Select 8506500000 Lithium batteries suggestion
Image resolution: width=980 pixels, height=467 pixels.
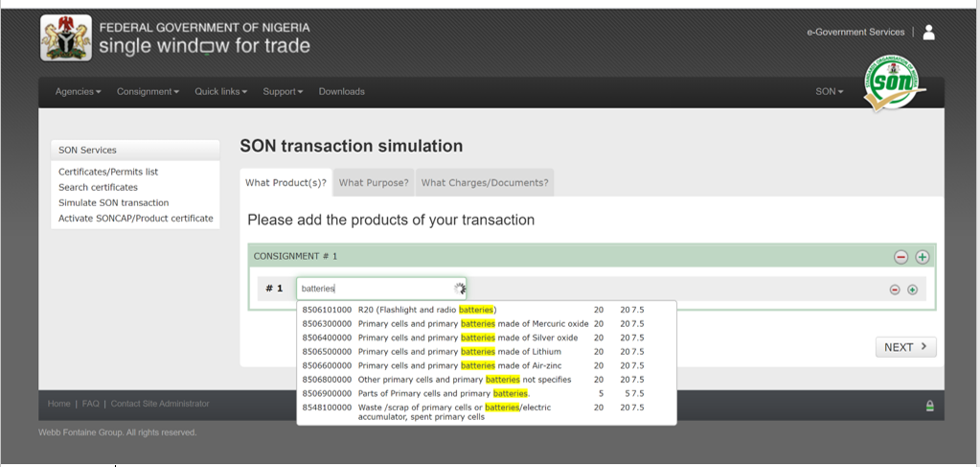(x=487, y=352)
